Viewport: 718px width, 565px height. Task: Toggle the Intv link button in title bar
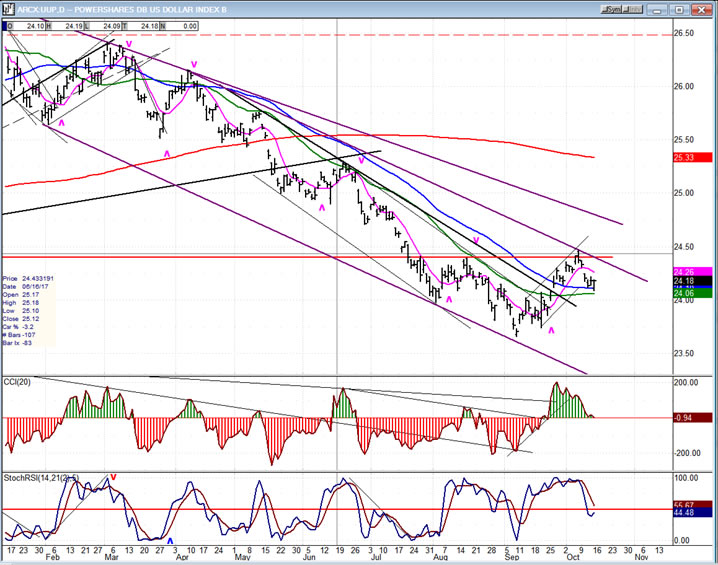[x=633, y=10]
